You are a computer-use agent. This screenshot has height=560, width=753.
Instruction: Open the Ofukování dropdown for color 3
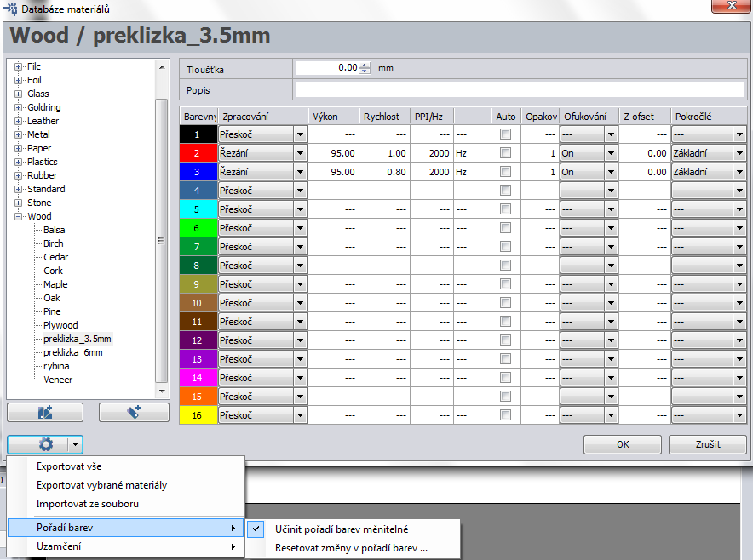611,172
